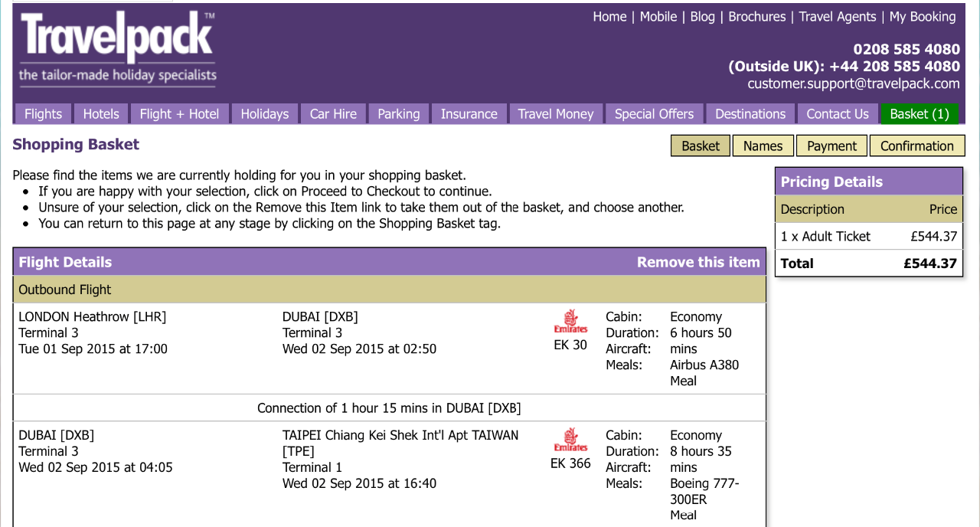
Task: Click Remove this item link
Action: pos(698,262)
